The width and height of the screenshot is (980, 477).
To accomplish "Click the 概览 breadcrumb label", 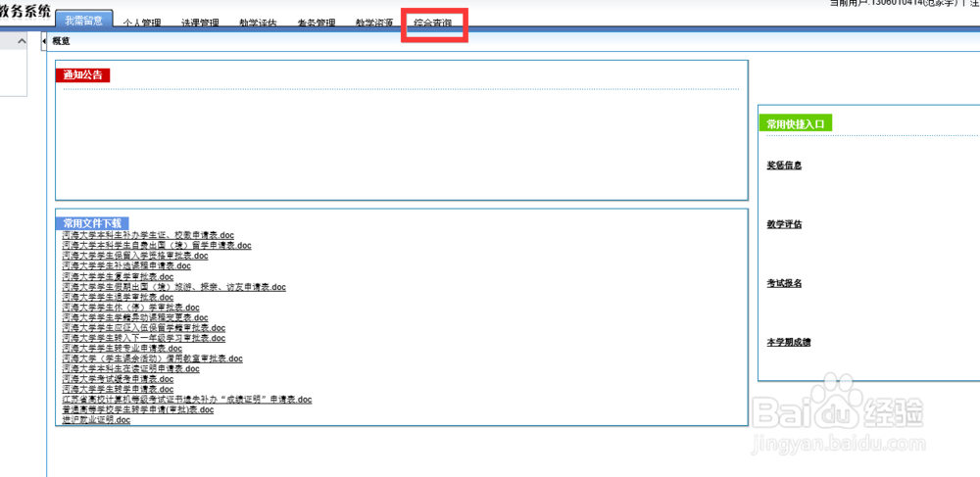I will tap(61, 41).
